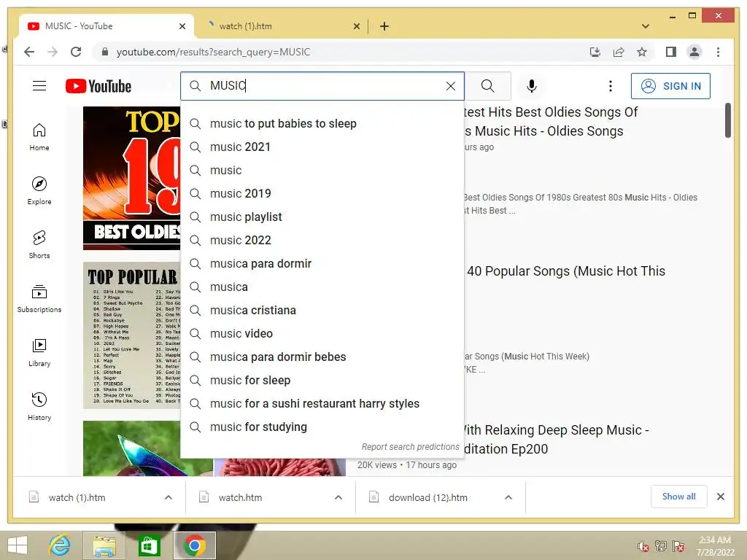The image size is (747, 560).
Task: Expand options for download (12).htm
Action: click(508, 497)
